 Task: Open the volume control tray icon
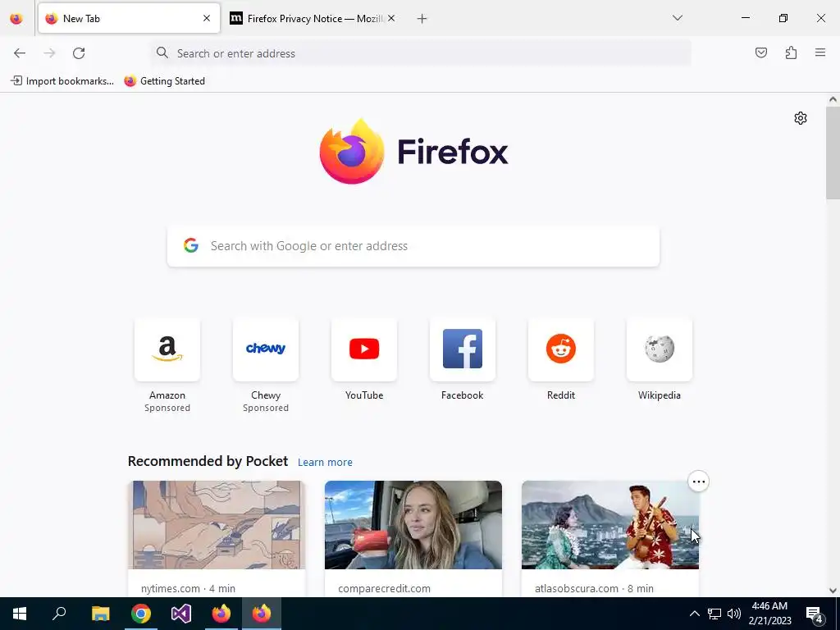click(734, 614)
